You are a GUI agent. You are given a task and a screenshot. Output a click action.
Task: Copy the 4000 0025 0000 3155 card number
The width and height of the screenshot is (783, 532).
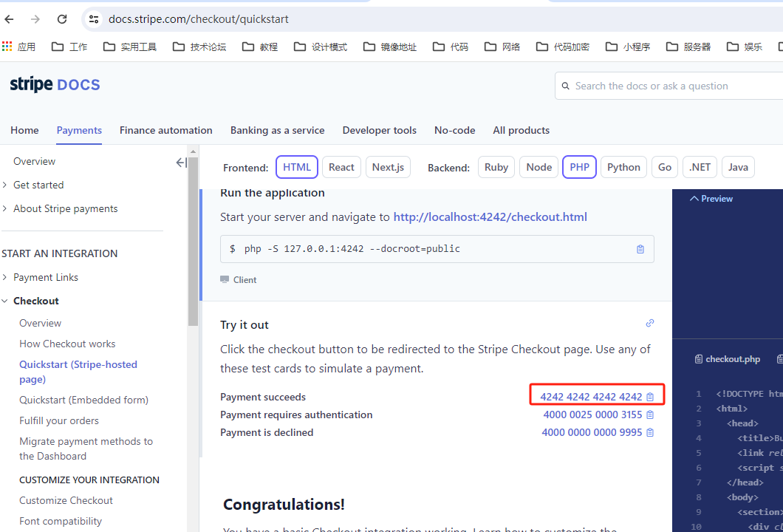[x=650, y=415]
